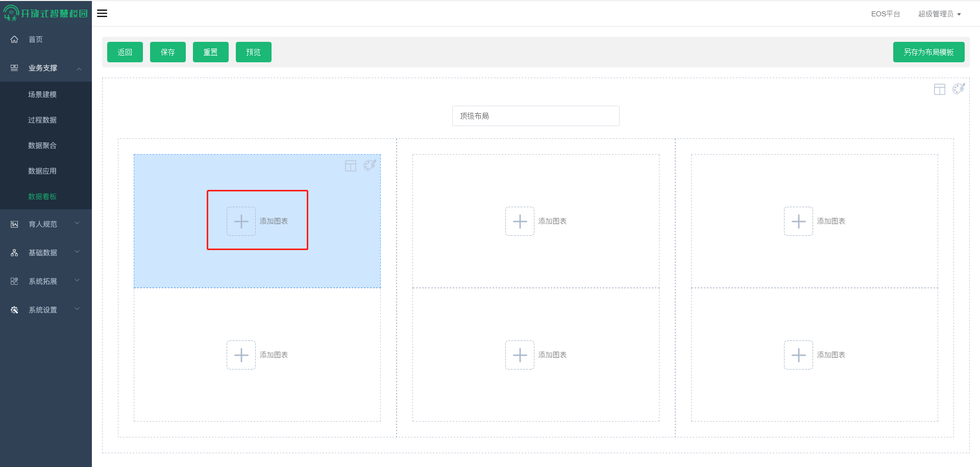
Task: Go to 首页 in sidebar
Action: [36, 39]
